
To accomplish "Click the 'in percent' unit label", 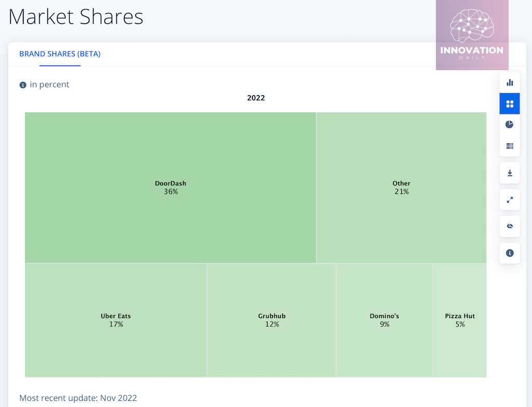I will tap(49, 85).
